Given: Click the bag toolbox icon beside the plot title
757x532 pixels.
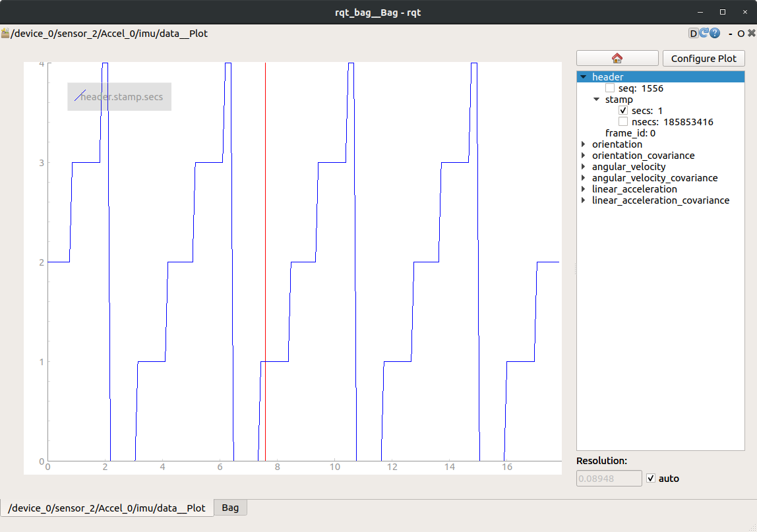Looking at the screenshot, I should click(x=5, y=33).
